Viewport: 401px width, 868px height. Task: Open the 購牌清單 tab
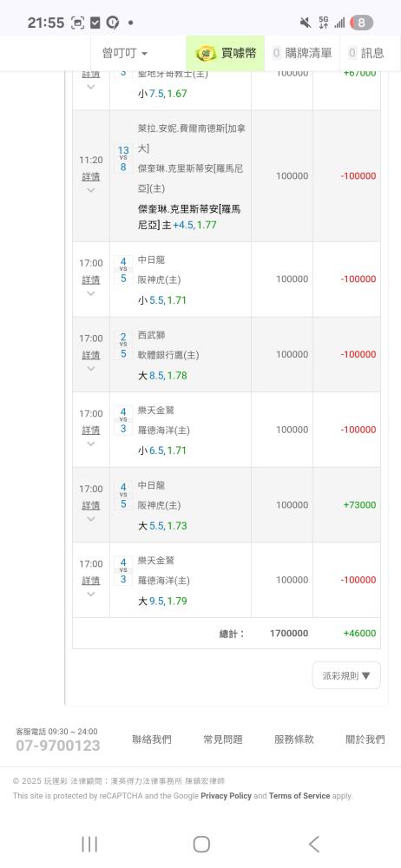click(x=302, y=53)
